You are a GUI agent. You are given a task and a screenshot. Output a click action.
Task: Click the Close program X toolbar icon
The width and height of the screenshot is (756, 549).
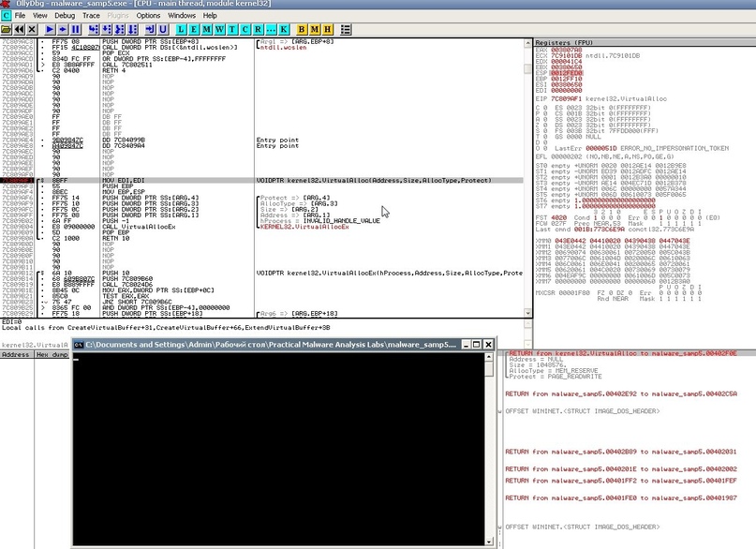[29, 30]
